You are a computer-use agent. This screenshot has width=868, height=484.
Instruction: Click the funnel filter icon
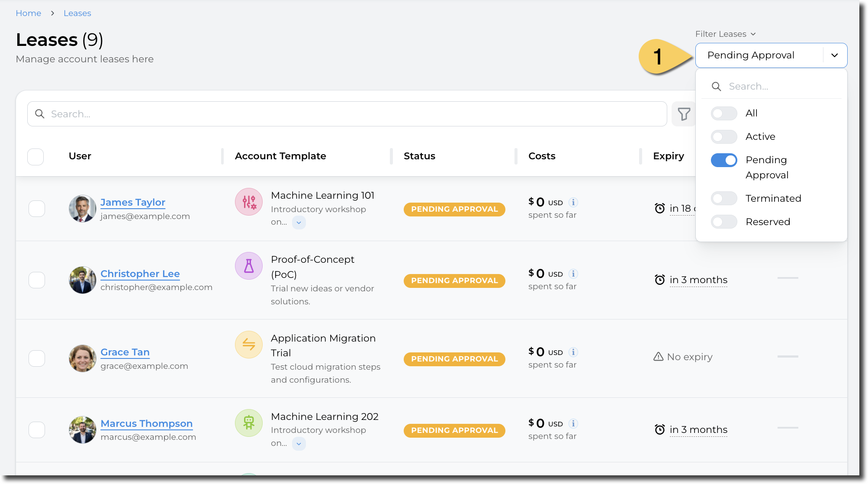(x=684, y=114)
